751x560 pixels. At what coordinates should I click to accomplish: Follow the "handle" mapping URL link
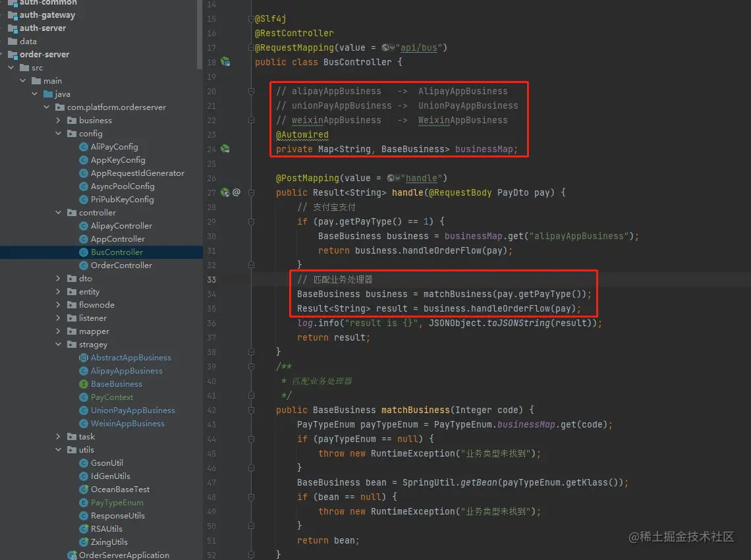pyautogui.click(x=422, y=178)
